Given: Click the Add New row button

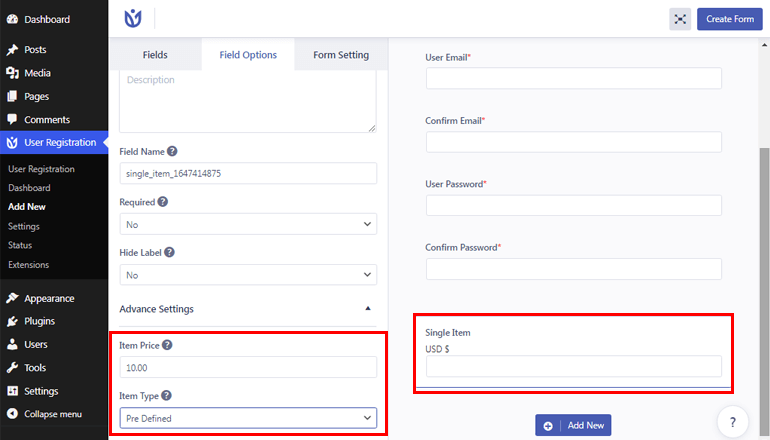Looking at the screenshot, I should [573, 425].
